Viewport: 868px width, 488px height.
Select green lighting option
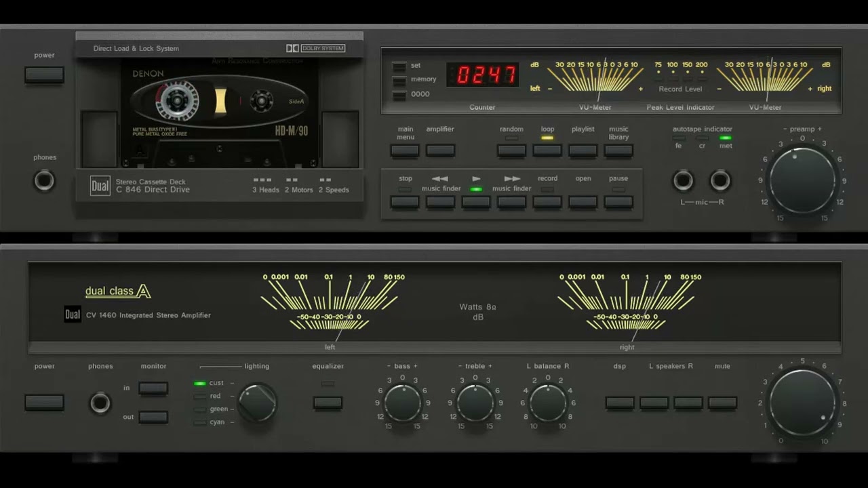click(199, 409)
